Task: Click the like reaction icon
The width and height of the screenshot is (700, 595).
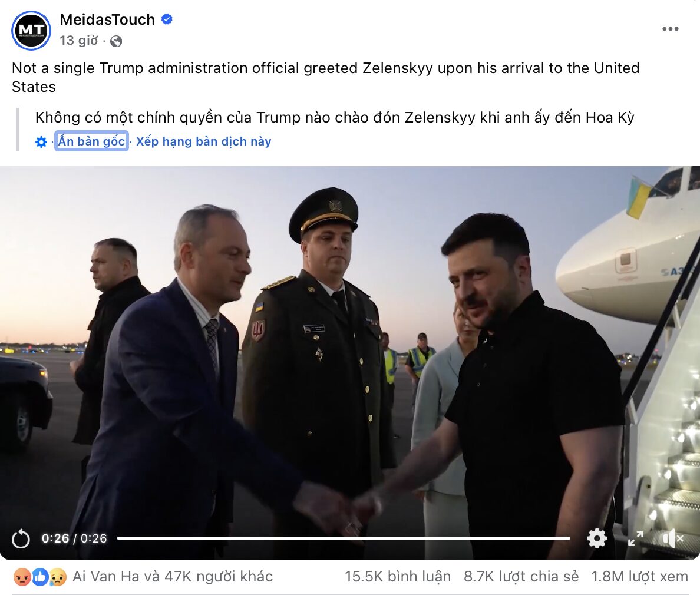Action: coord(39,577)
